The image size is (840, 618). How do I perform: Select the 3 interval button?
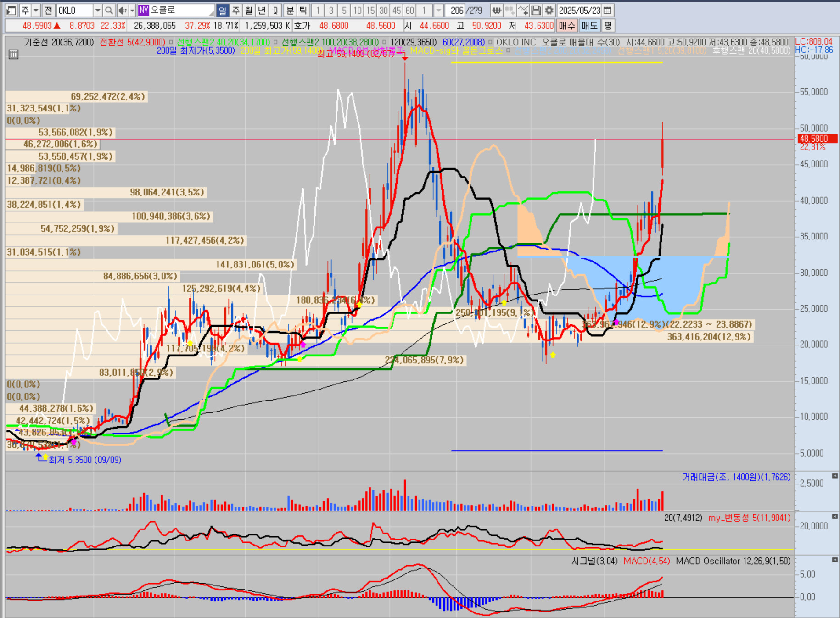point(331,10)
